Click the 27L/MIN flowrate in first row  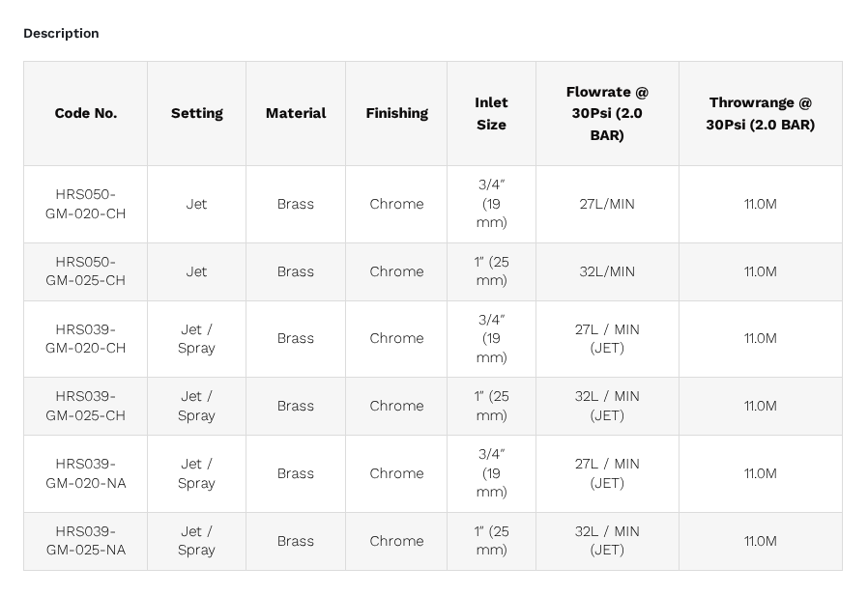click(607, 204)
